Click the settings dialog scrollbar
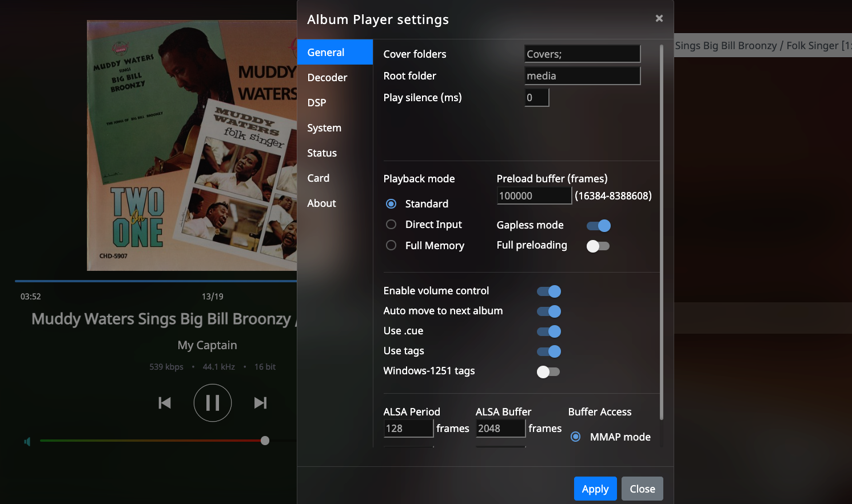The width and height of the screenshot is (852, 504). (x=662, y=233)
